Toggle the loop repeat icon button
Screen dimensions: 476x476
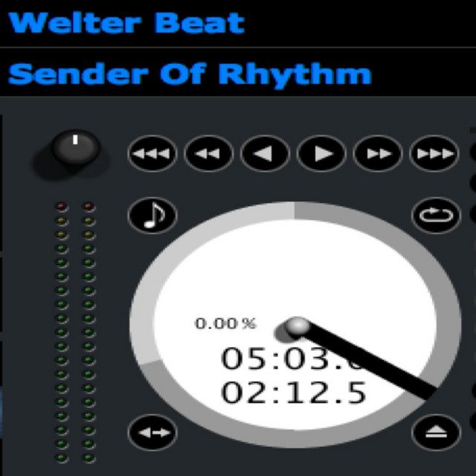[437, 215]
